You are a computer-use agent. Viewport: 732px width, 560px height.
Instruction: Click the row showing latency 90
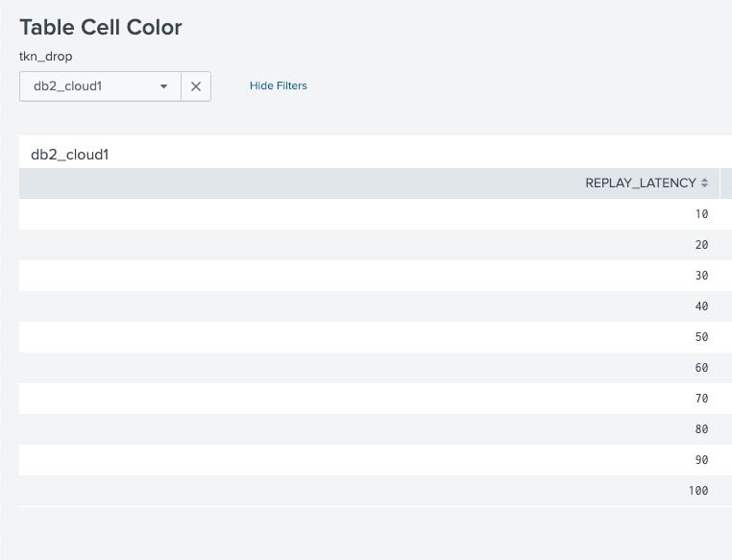(x=700, y=460)
